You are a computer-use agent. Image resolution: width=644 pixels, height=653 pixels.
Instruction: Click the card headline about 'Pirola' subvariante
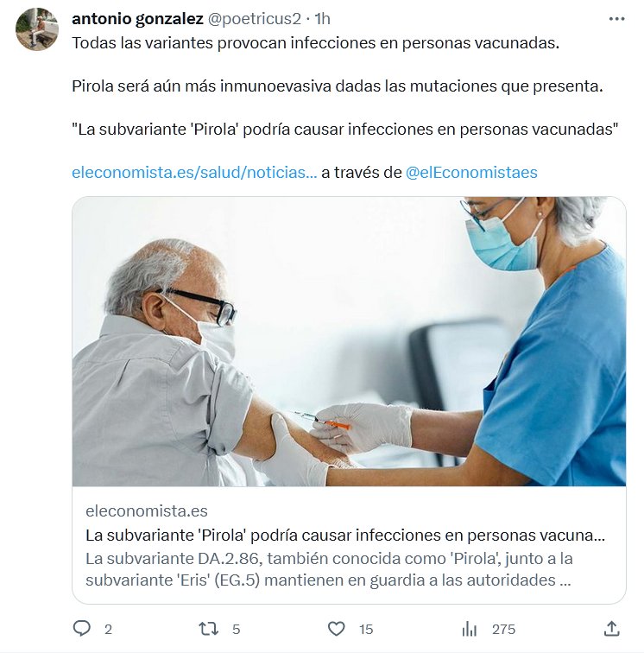(x=345, y=536)
